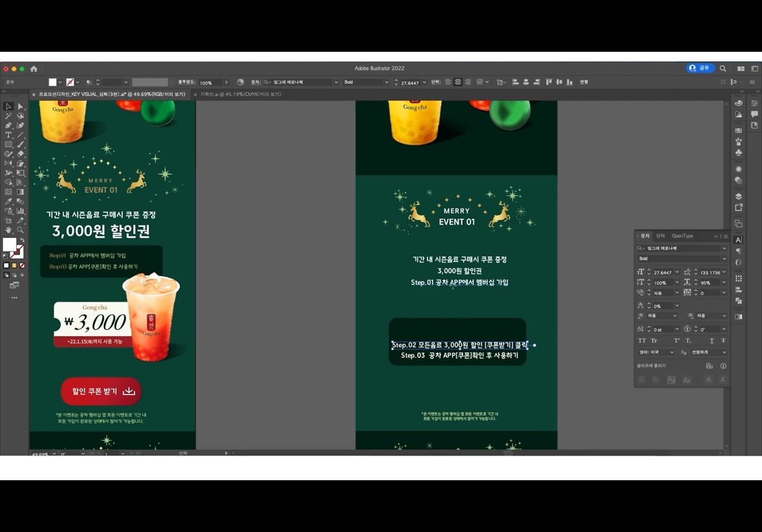Open the Character panel icon in right dock
Screen dimensions: 762x532
pyautogui.click(x=739, y=240)
